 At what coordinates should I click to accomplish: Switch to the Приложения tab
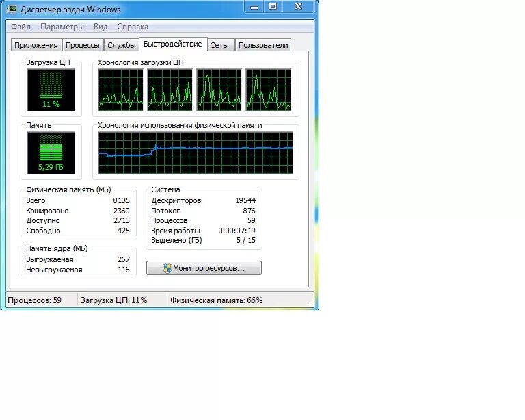36,45
